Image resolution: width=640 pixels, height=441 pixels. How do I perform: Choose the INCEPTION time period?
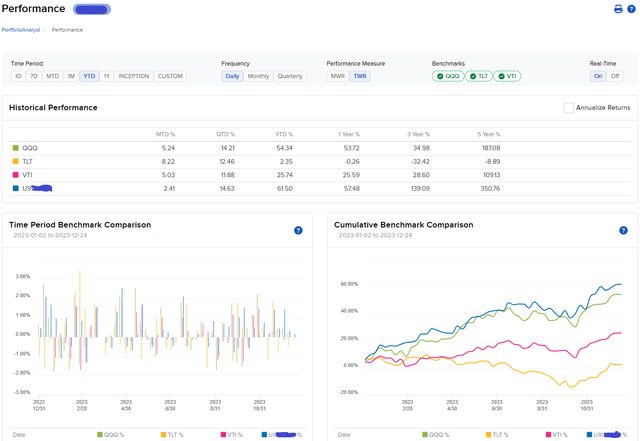pyautogui.click(x=133, y=76)
